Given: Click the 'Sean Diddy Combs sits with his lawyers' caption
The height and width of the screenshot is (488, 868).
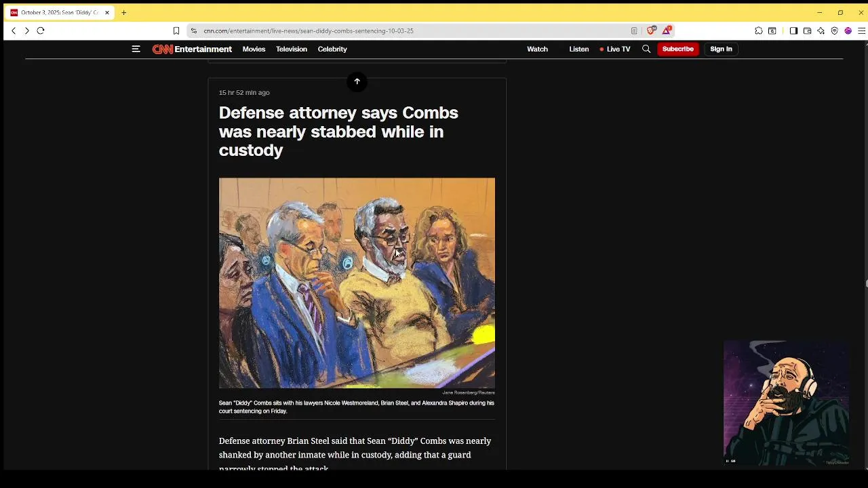Looking at the screenshot, I should tap(356, 407).
